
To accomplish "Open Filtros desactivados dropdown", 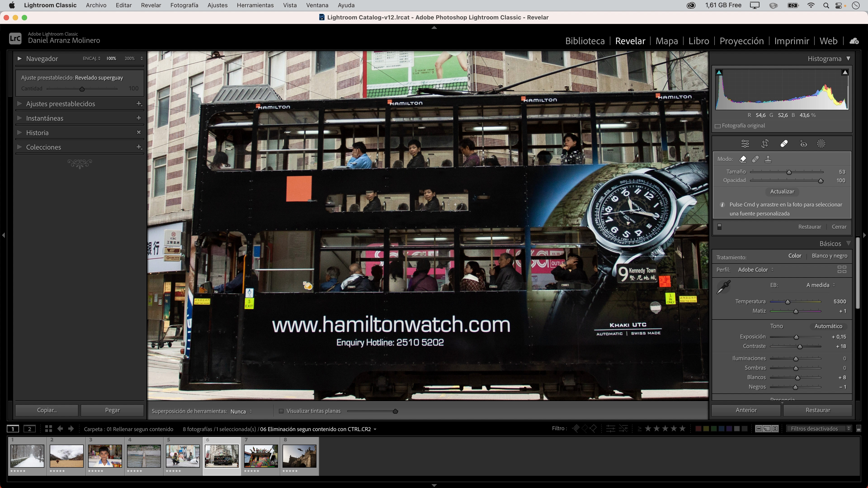I will 819,429.
